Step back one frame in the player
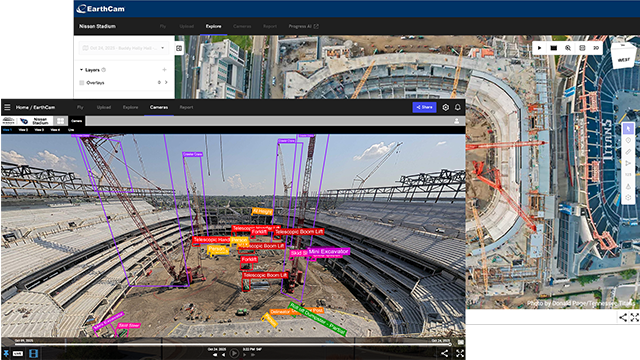Image resolution: width=640 pixels, height=360 pixels. (223, 355)
